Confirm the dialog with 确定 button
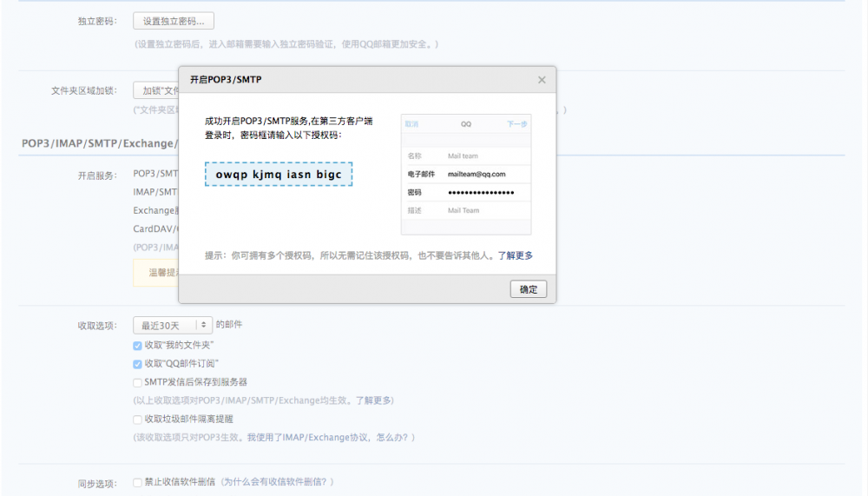 click(528, 289)
